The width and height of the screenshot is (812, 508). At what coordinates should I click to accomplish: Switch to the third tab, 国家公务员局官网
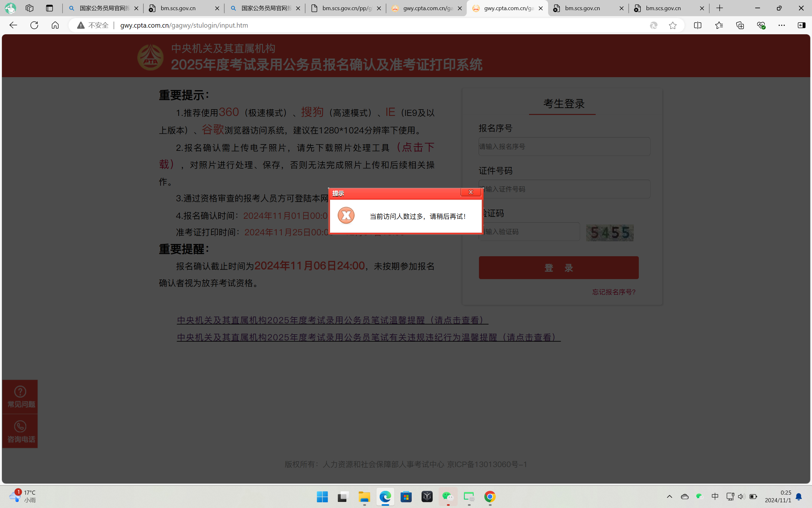coord(265,8)
